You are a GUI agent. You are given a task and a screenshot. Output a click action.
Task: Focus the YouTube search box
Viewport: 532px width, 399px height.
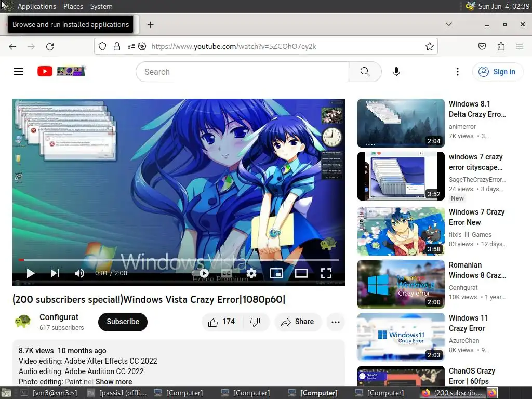[242, 72]
